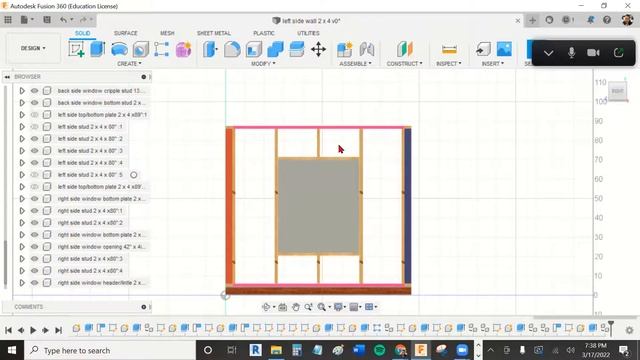Hide left side stud :3

tap(35, 151)
